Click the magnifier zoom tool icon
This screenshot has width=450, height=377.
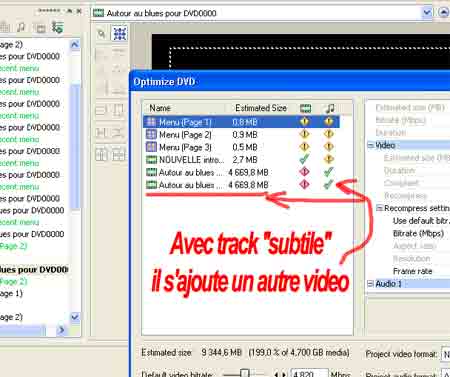[101, 33]
